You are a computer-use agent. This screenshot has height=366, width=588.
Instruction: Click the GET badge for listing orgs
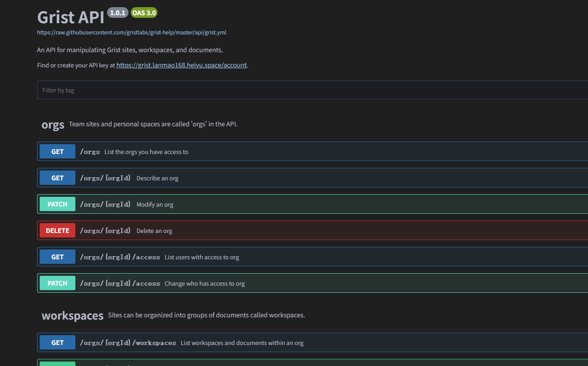[58, 152]
